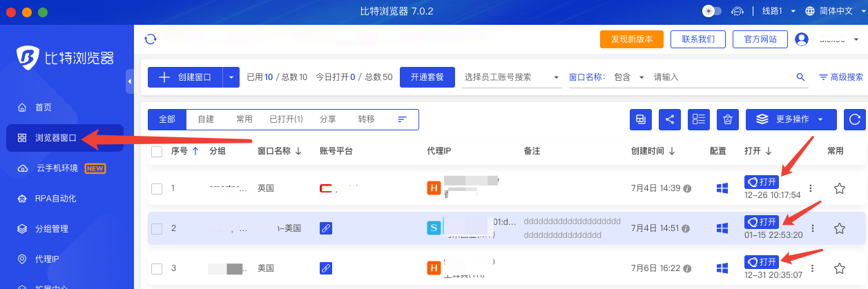
Task: Click the window arrangement icon button
Action: (641, 119)
